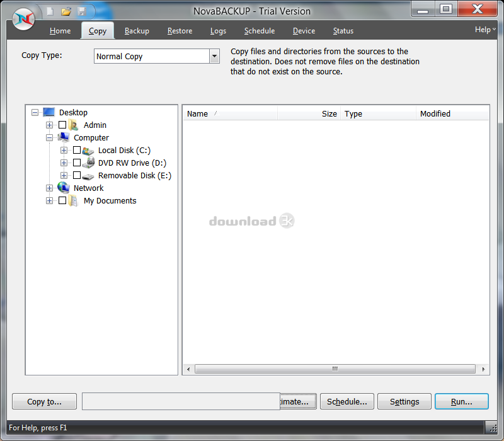Select the Removable Disk (E:) label
This screenshot has height=441, width=504.
click(135, 176)
